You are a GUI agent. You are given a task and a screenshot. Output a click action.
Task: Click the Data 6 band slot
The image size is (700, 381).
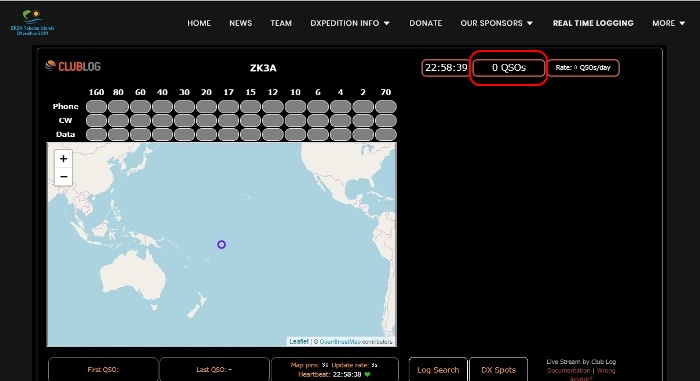(318, 134)
